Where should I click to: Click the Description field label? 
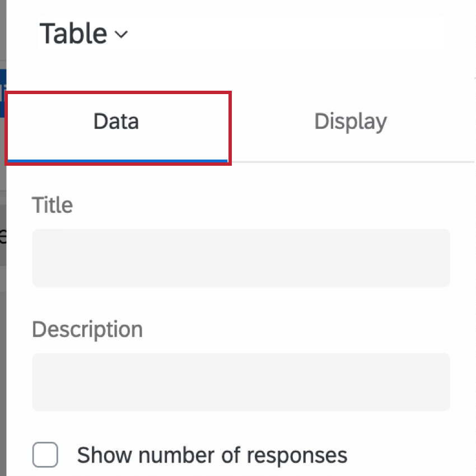[x=87, y=330]
